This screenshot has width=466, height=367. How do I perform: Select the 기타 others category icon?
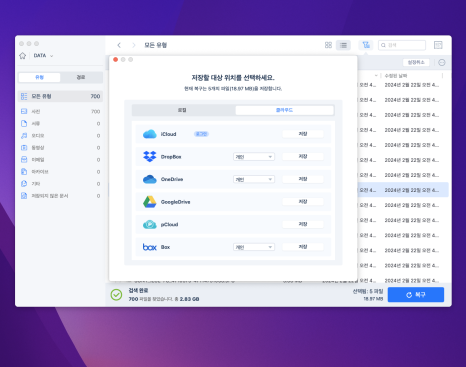(24, 183)
